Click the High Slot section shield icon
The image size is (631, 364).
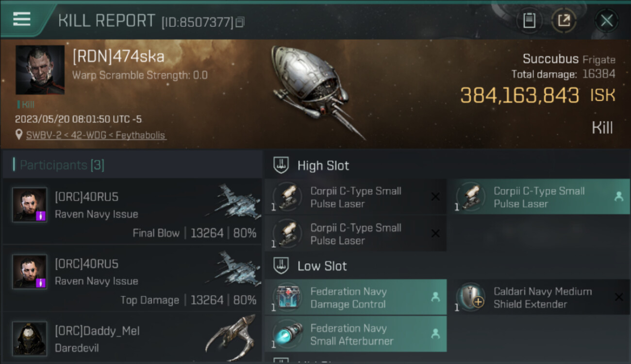282,165
